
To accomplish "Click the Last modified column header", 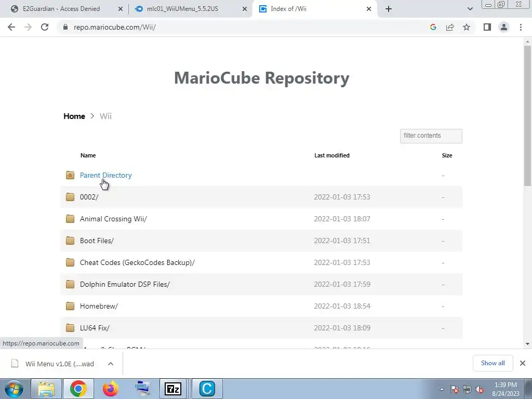I will (x=332, y=155).
